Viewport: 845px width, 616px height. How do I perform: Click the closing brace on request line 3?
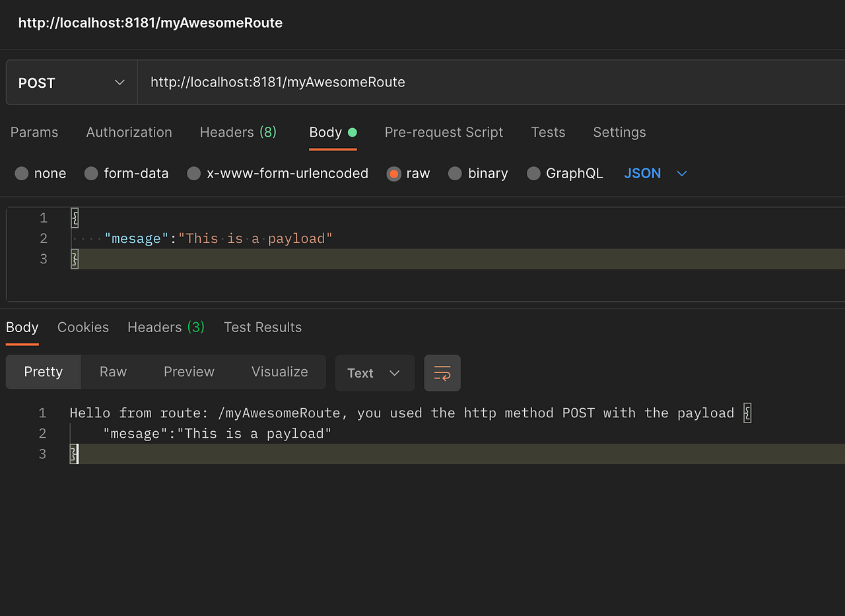tap(75, 259)
